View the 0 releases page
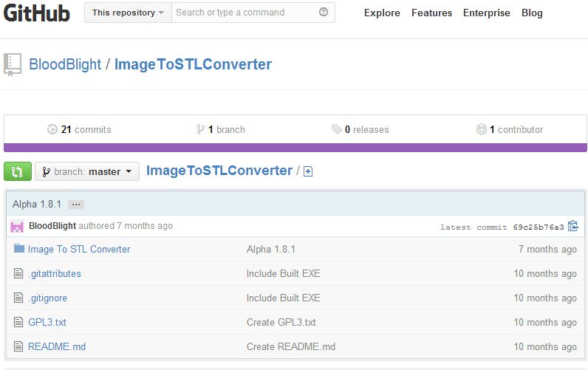The height and width of the screenshot is (370, 588). (x=366, y=130)
